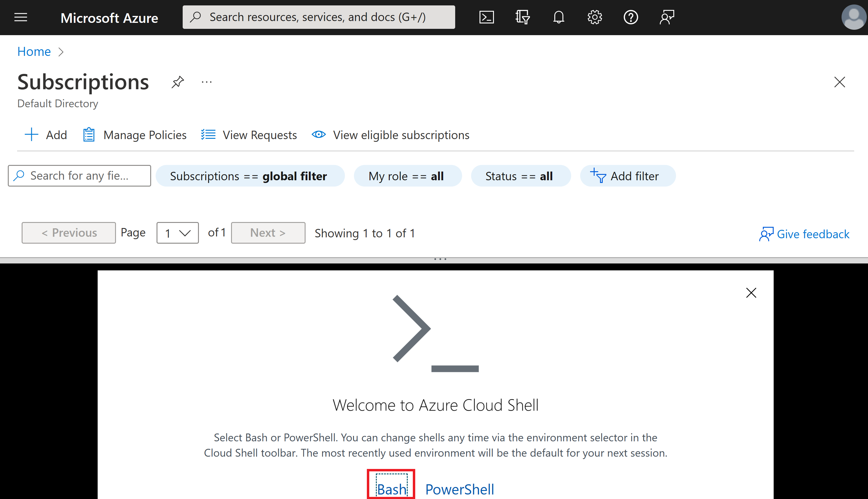Open the Help question mark icon
The image size is (868, 499).
coord(631,17)
